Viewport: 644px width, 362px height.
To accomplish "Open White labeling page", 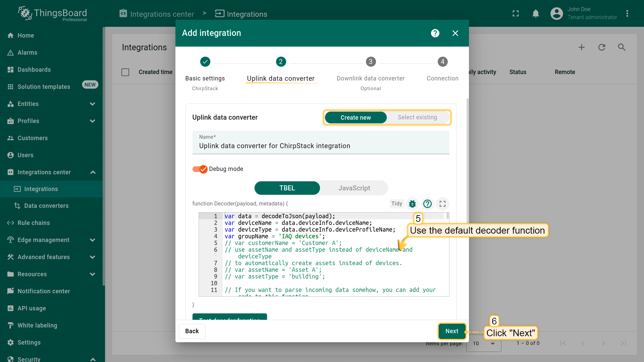I will (x=51, y=325).
